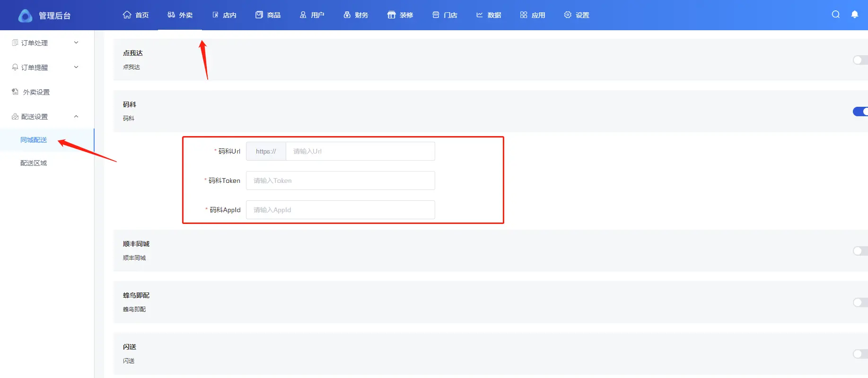Click the 订单处理 sidebar label

35,43
